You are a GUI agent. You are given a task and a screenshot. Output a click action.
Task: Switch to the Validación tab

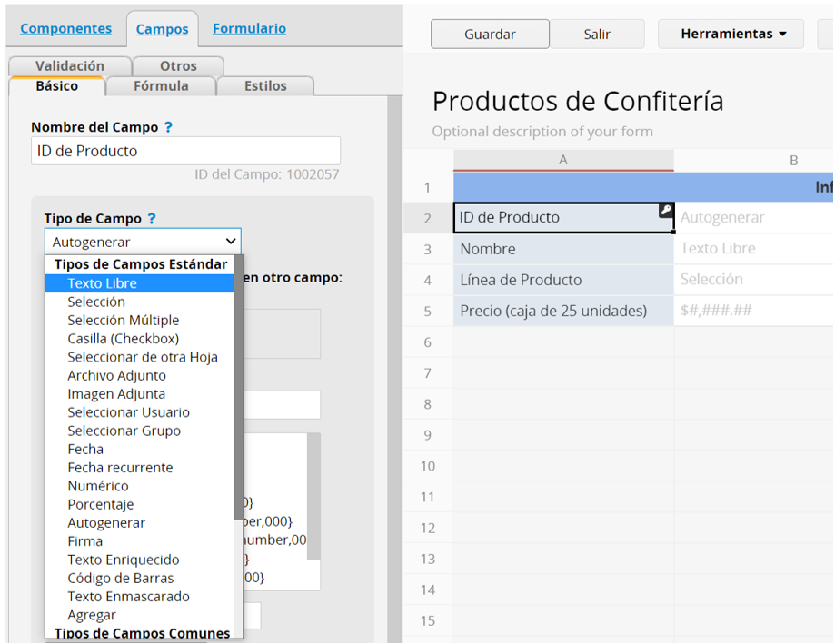click(x=70, y=66)
